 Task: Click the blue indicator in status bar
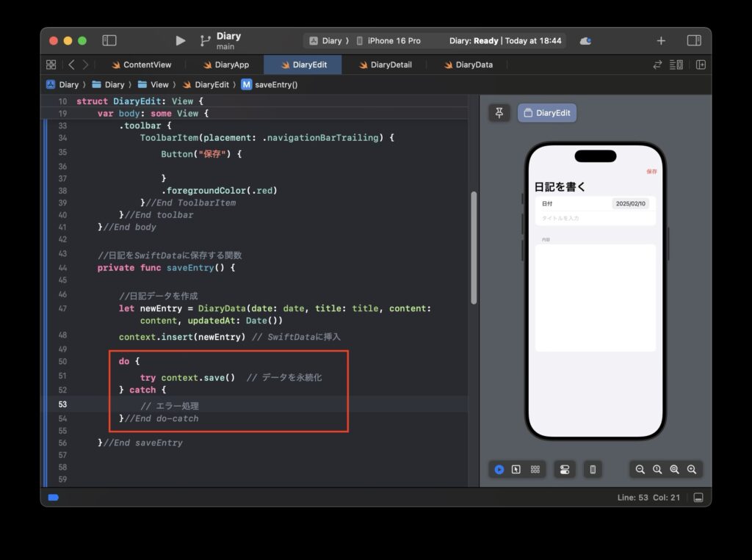(53, 498)
